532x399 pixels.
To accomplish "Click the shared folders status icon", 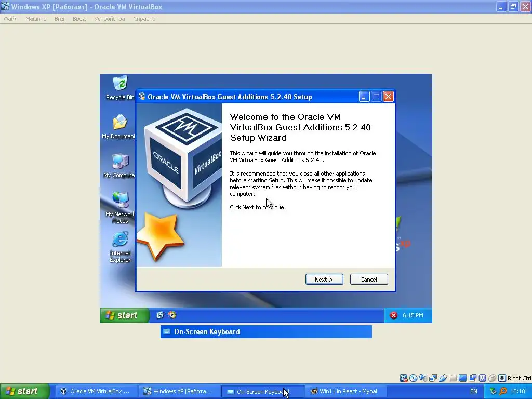I will 453,378.
